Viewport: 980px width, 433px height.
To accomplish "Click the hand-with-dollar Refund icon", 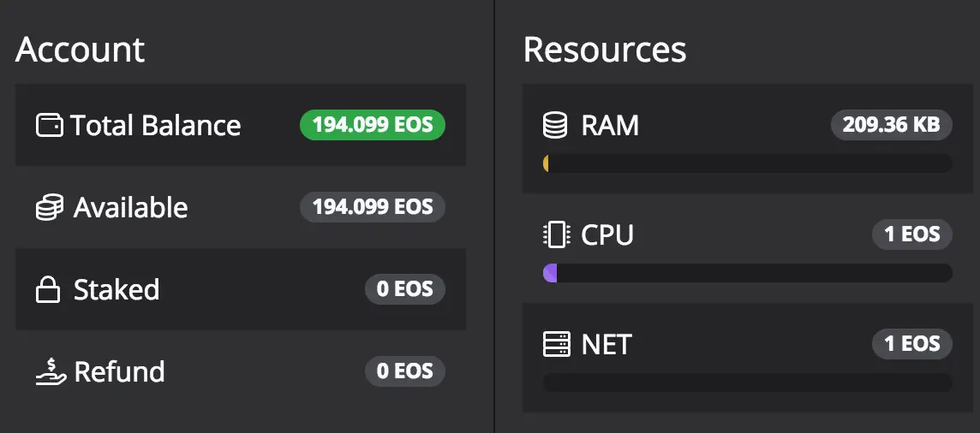I will pos(50,371).
